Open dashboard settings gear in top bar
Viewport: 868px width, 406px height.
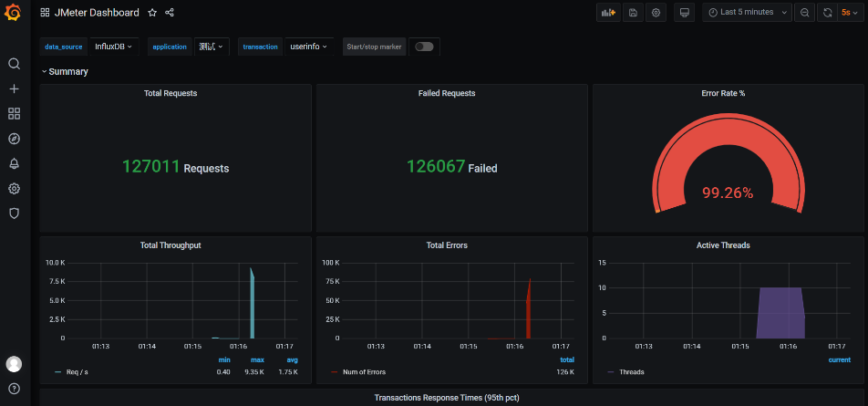pyautogui.click(x=656, y=12)
